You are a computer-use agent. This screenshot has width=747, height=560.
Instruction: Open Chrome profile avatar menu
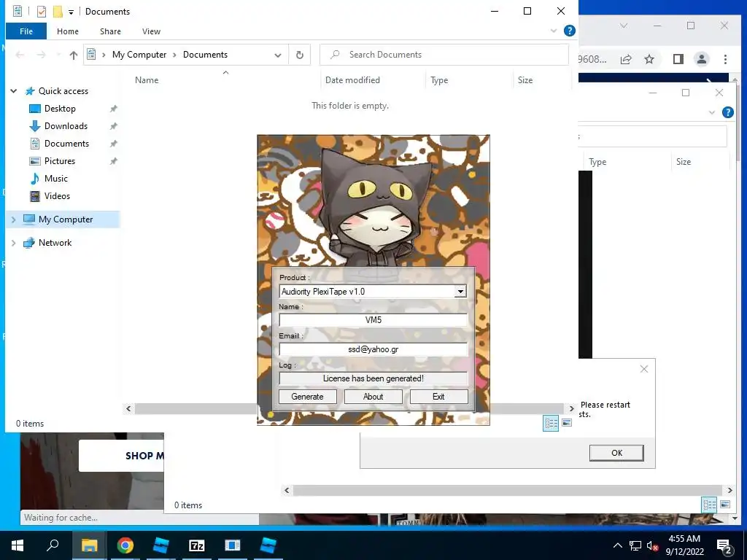tap(701, 59)
